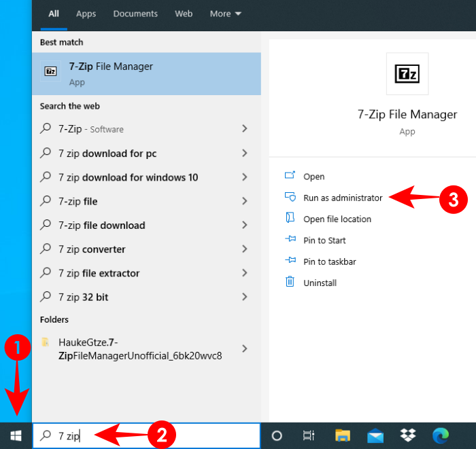The image size is (476, 449).
Task: Launch File Explorer from the taskbar
Action: click(x=342, y=435)
